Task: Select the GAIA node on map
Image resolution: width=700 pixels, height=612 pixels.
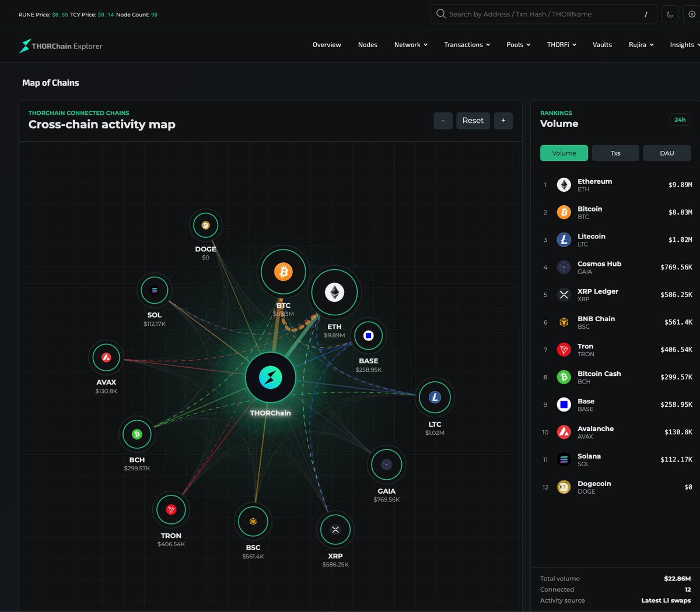Action: (386, 465)
